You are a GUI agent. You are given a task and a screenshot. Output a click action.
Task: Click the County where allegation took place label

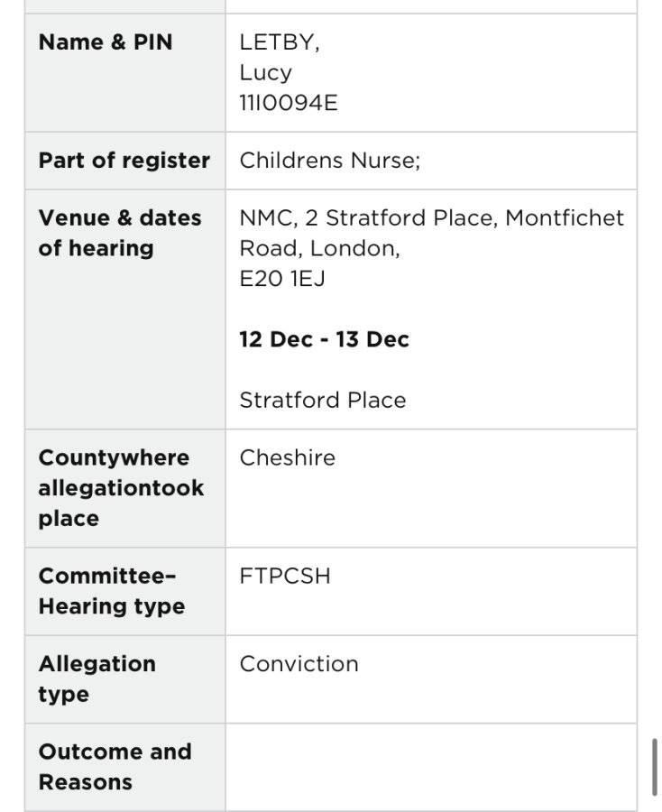[x=121, y=488]
